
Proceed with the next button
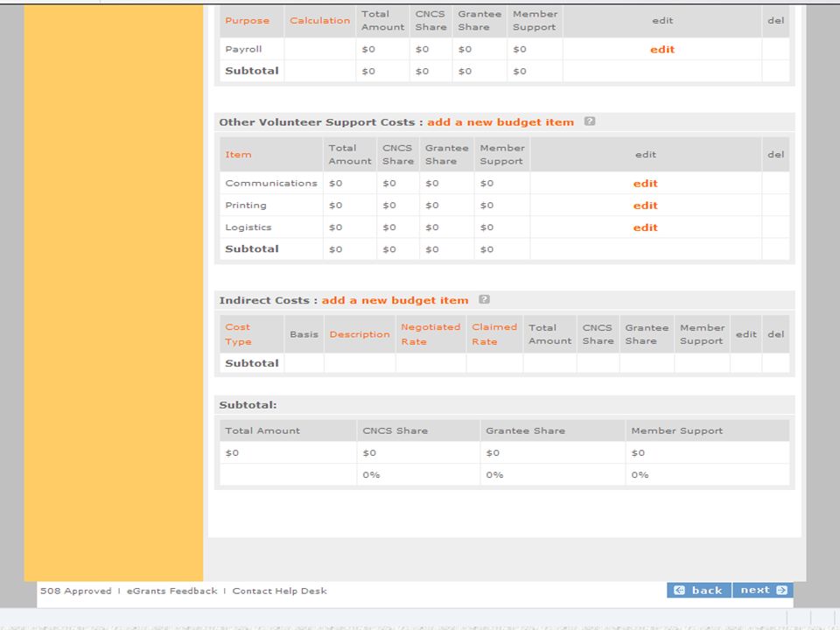click(763, 591)
